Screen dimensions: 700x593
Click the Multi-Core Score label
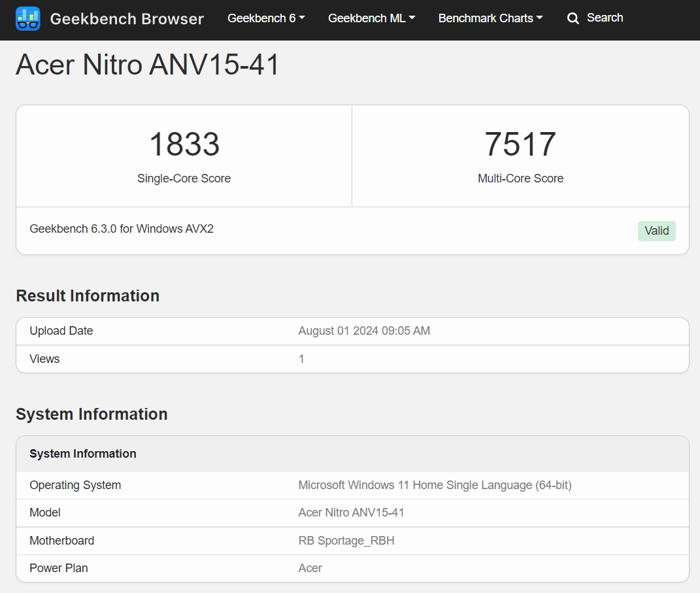pyautogui.click(x=520, y=178)
